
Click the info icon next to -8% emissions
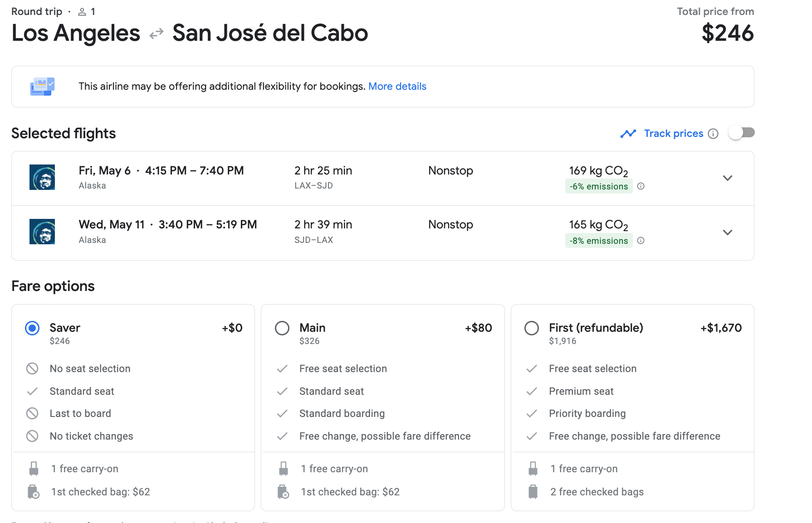point(641,241)
